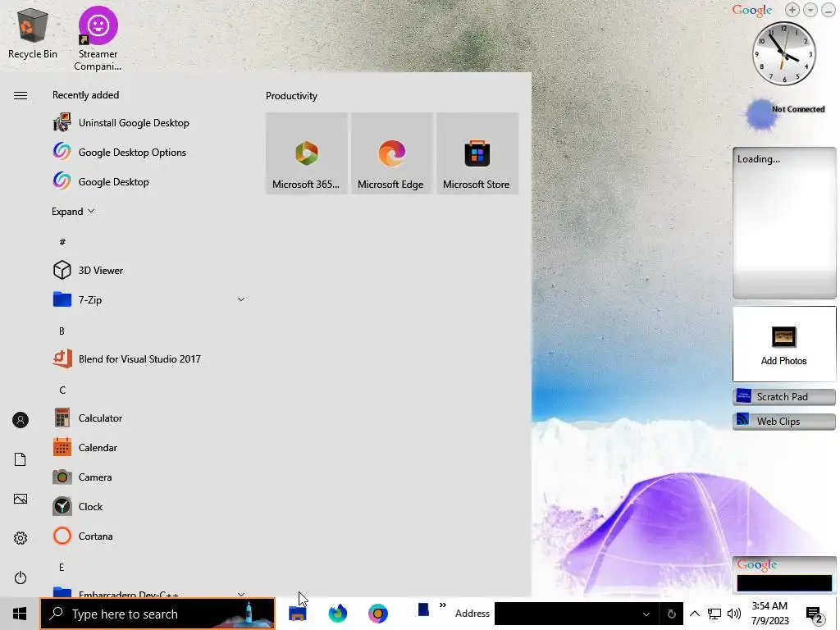Click the Recently added header
Screen dimensions: 840x630
pos(85,95)
